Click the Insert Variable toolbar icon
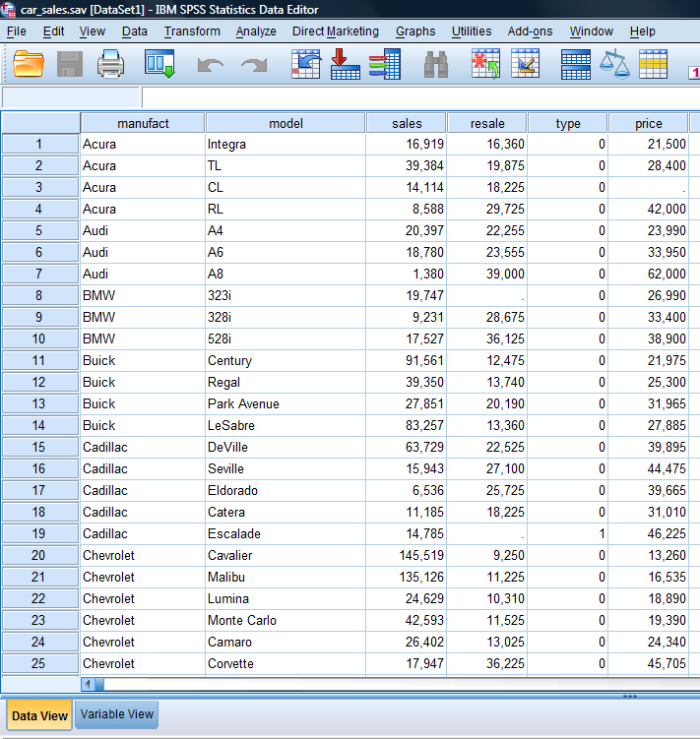This screenshot has height=739, width=700. click(525, 64)
